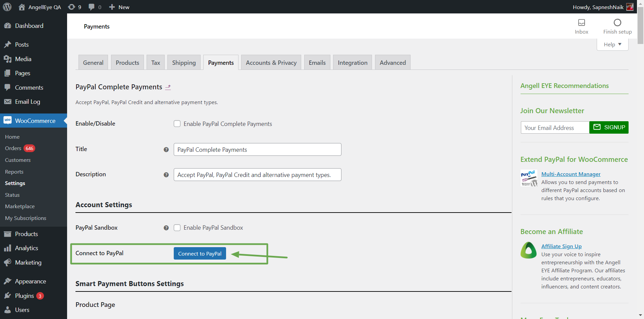The width and height of the screenshot is (644, 319).
Task: Click the Multi-Account Manager plugin thumbnail
Action: (x=529, y=178)
